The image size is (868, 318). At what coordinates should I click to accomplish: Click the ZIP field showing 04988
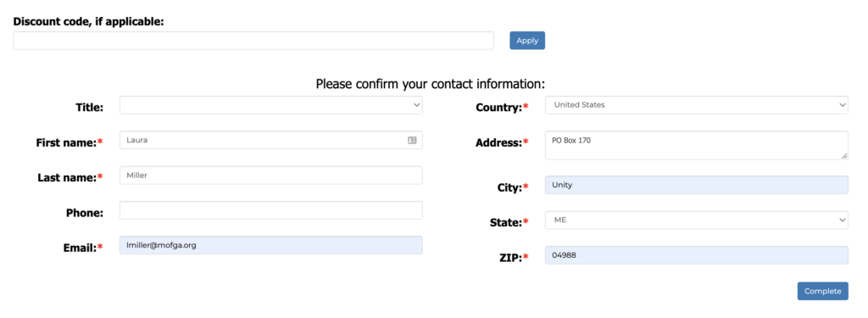pos(697,255)
